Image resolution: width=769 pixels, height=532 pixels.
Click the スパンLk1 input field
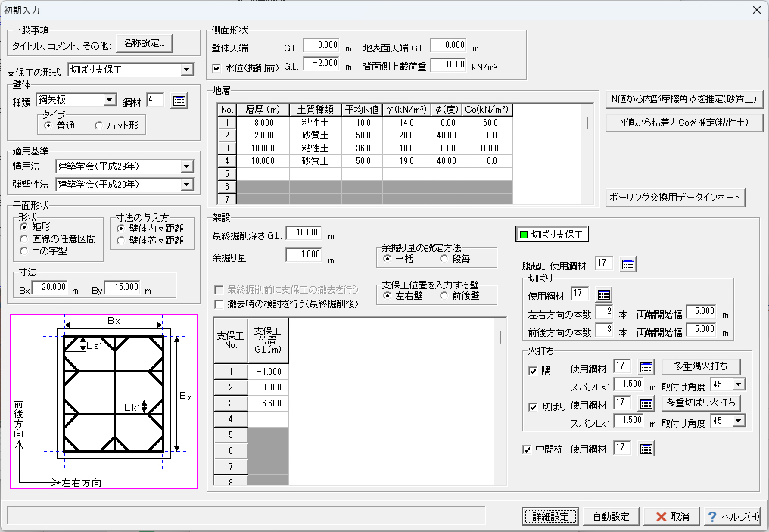coord(628,420)
